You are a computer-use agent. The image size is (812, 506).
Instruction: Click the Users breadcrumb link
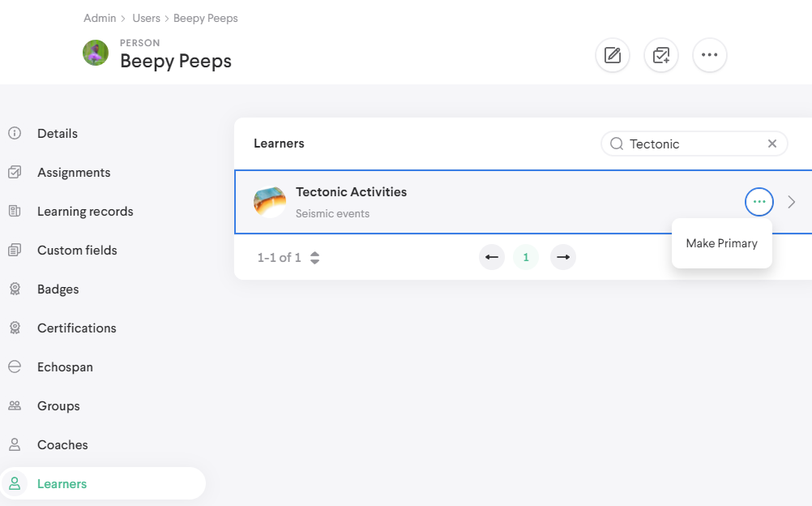147,18
